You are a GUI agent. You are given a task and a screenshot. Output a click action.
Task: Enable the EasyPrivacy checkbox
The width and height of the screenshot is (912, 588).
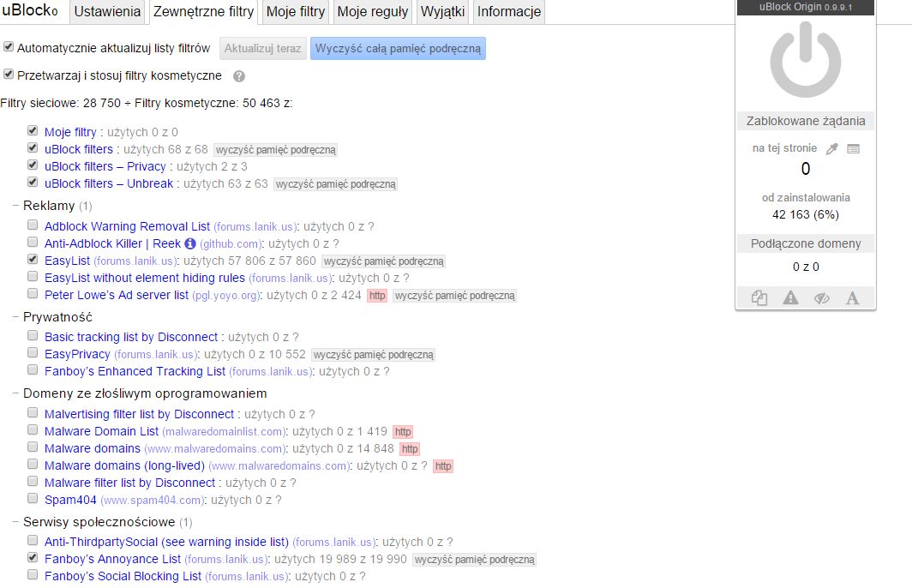pos(33,352)
